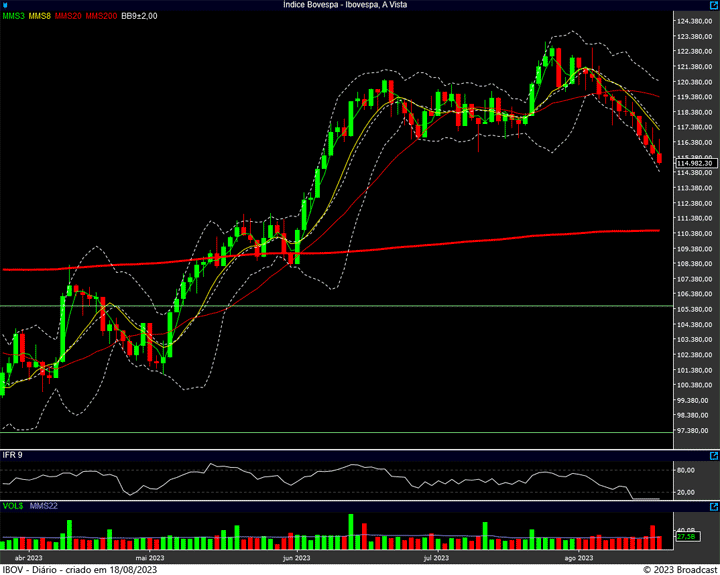Click the expand icon of the IFR 9 panel
720x575 pixels.
[x=713, y=454]
